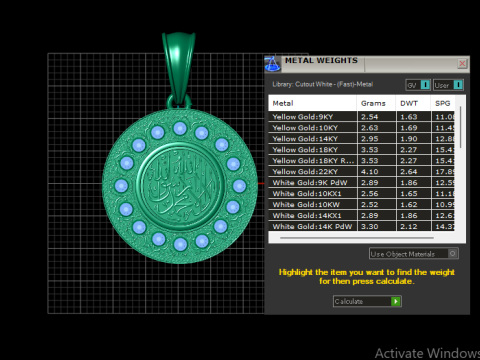Close the Metal Weights panel
The width and height of the screenshot is (480, 360).
coord(462,63)
